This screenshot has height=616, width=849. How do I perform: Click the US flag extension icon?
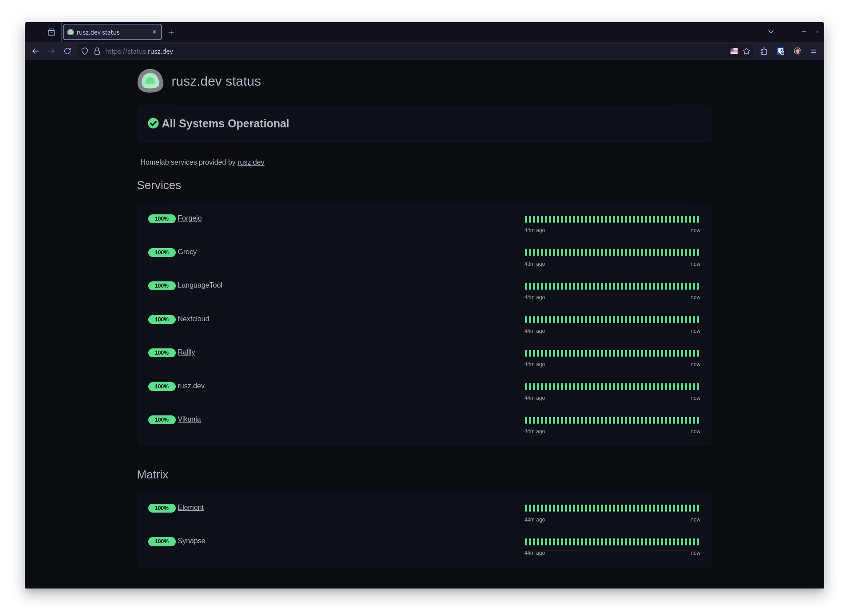point(734,51)
